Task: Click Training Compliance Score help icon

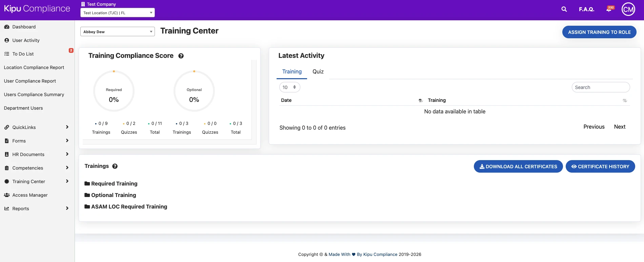Action: coord(181,56)
